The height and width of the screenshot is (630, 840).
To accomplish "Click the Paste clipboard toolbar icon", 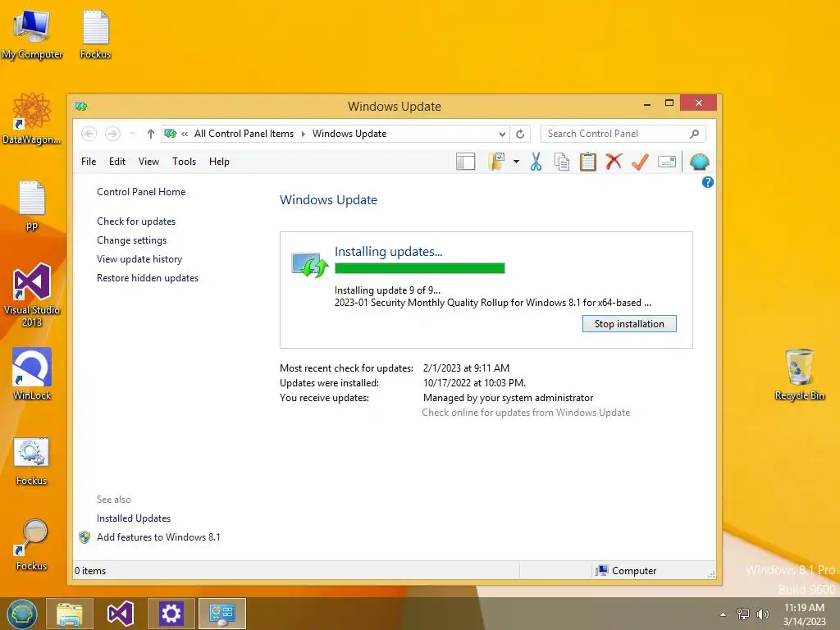I will click(x=587, y=162).
